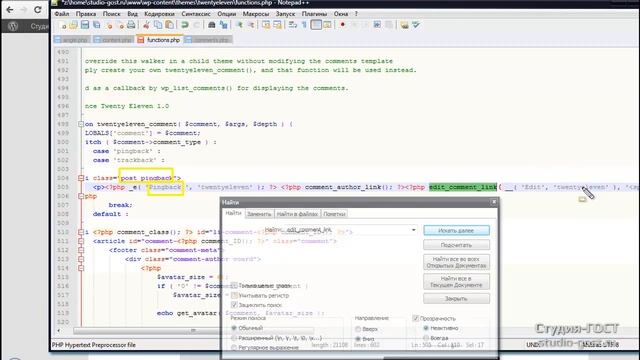Open the 'Файл' menu
Screen dimensions: 640x360
(62, 13)
